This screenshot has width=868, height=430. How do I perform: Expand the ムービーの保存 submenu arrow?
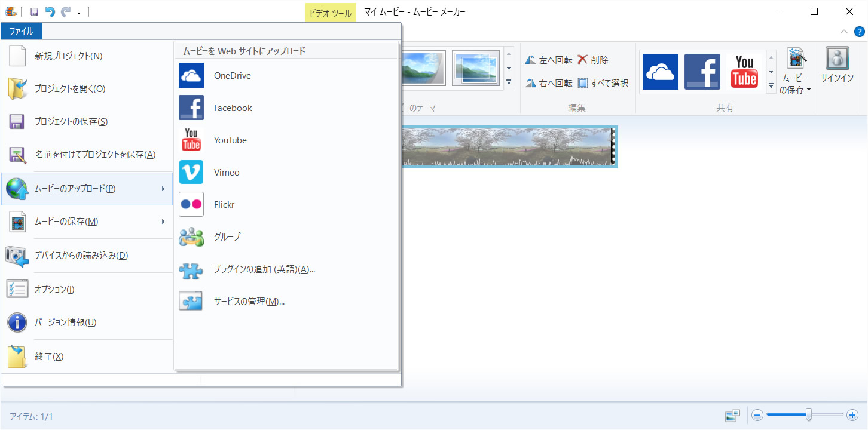[163, 222]
